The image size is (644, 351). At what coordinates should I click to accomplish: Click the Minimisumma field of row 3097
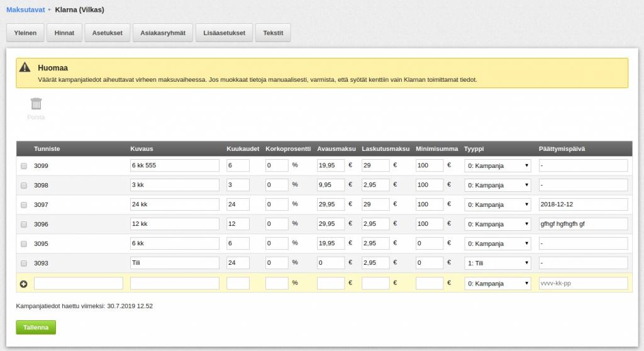coord(429,204)
